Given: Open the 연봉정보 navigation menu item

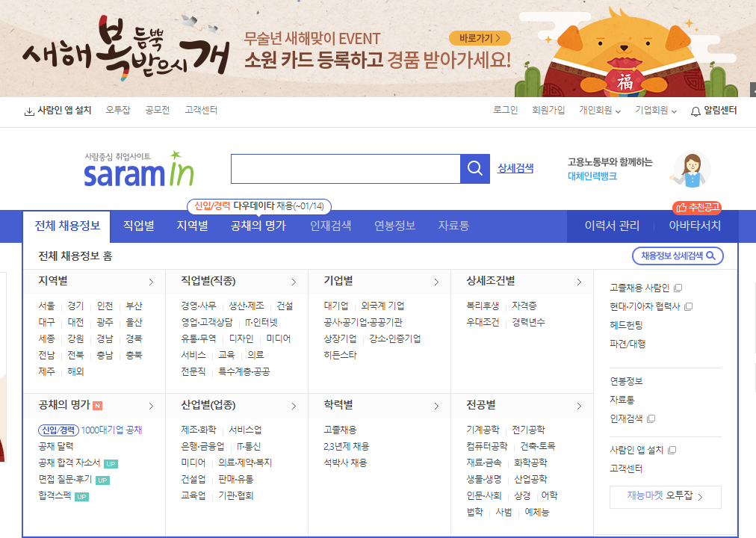Looking at the screenshot, I should click(394, 226).
